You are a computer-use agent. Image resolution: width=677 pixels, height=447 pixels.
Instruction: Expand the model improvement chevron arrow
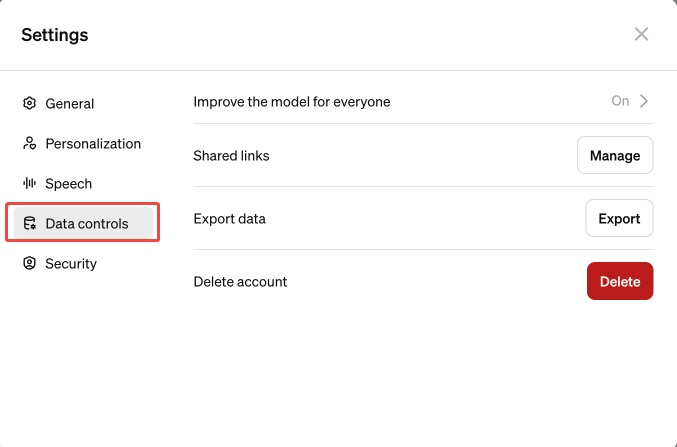[645, 101]
